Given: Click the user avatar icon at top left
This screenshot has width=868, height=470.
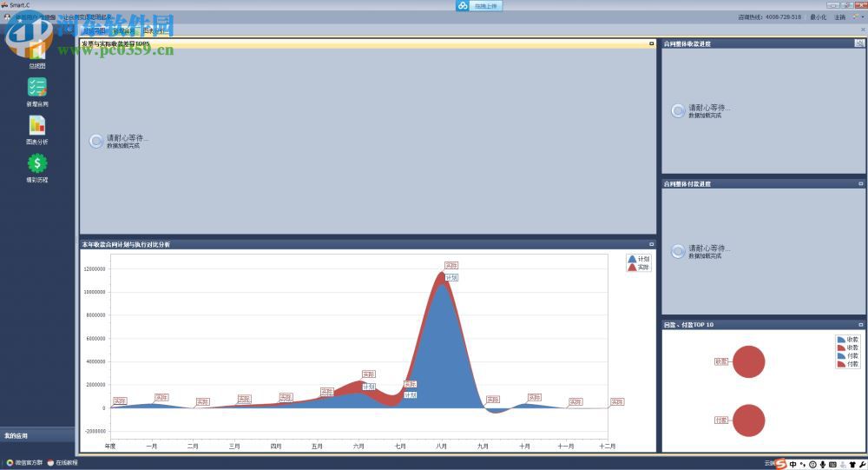Looking at the screenshot, I should [x=7, y=17].
